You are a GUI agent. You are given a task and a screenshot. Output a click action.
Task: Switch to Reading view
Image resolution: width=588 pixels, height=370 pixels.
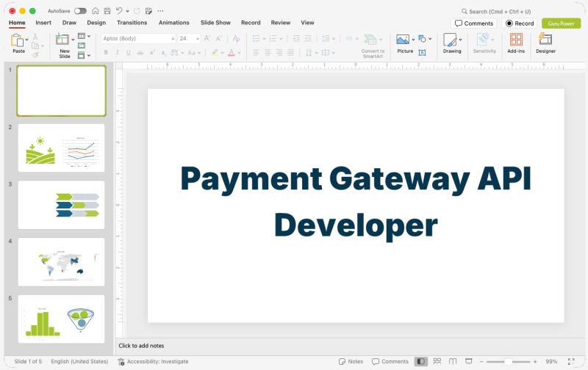click(x=453, y=361)
